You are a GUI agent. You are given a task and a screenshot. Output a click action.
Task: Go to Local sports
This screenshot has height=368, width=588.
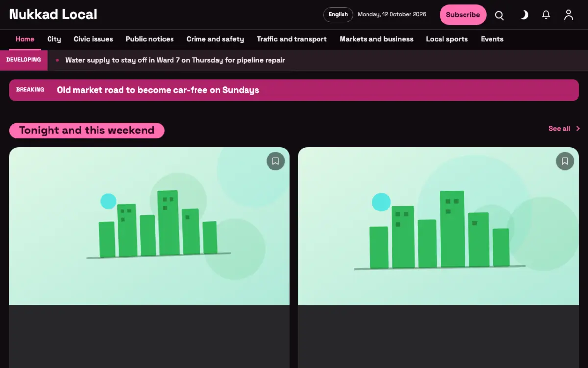point(447,39)
